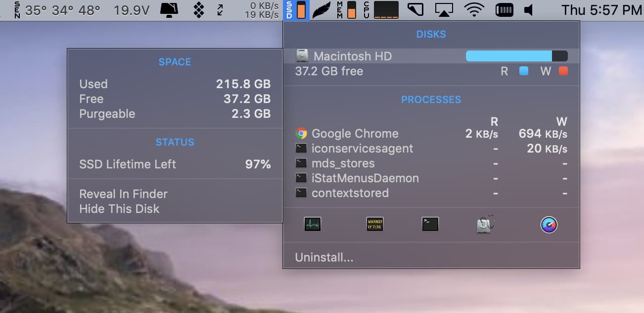The image size is (644, 313).
Task: Select the iStatMenusDaemon process row
Action: (431, 178)
